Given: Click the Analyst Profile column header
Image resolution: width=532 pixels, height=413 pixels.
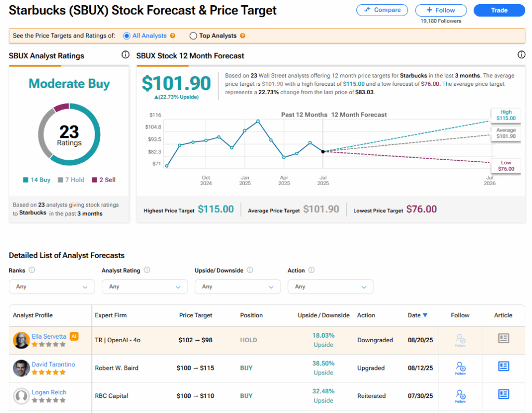Looking at the screenshot, I should coord(33,315).
